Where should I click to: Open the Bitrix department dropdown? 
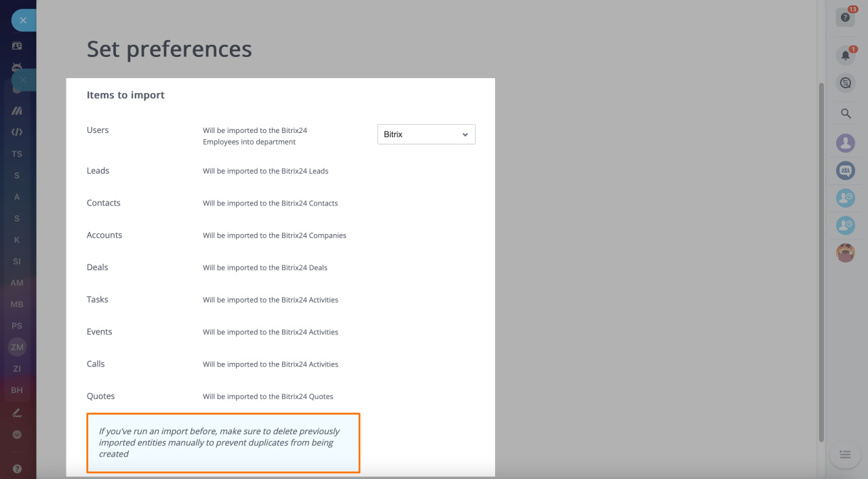[x=426, y=134]
